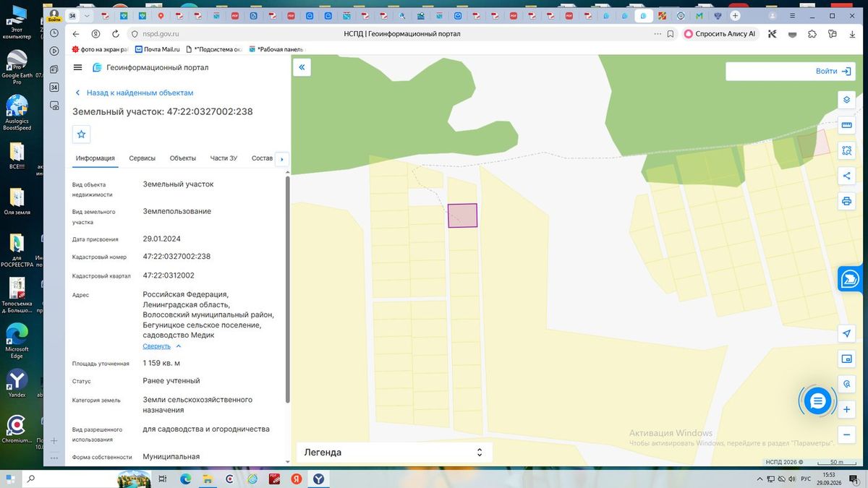This screenshot has height=488, width=868.
Task: Open the Состав tab
Action: tap(262, 158)
